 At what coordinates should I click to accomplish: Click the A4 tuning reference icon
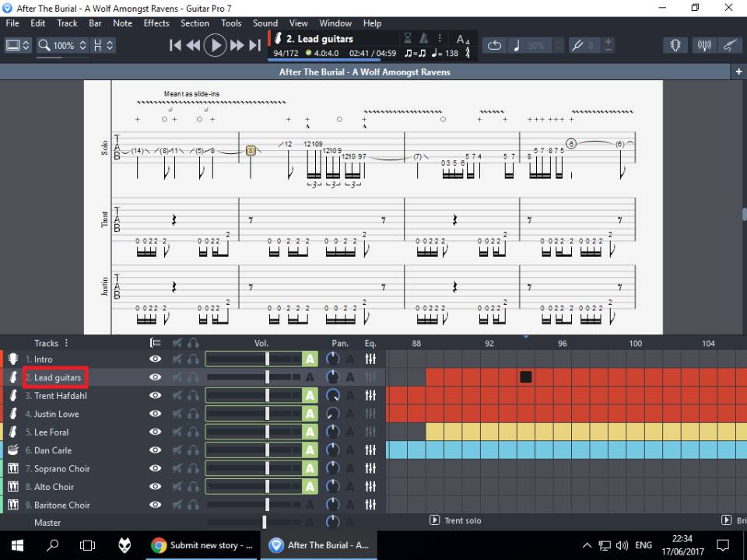[462, 39]
